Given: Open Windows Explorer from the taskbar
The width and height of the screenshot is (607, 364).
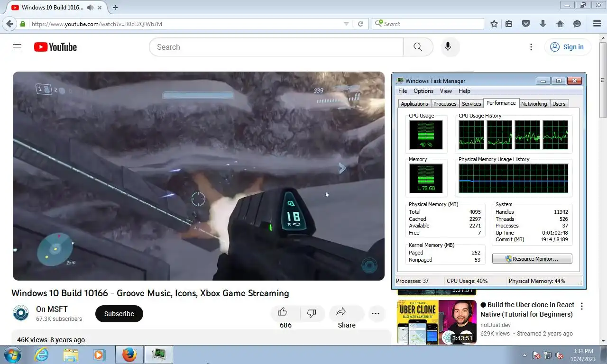Looking at the screenshot, I should (71, 355).
